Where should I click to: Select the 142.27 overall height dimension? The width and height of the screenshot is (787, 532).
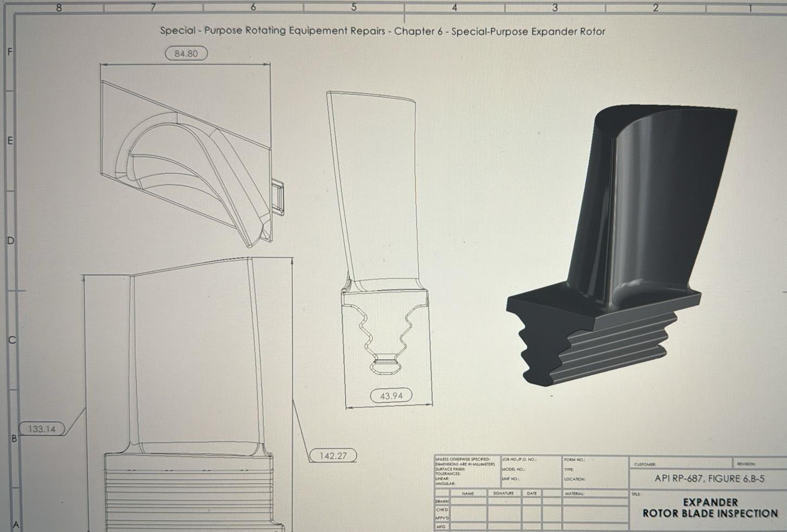coord(333,456)
